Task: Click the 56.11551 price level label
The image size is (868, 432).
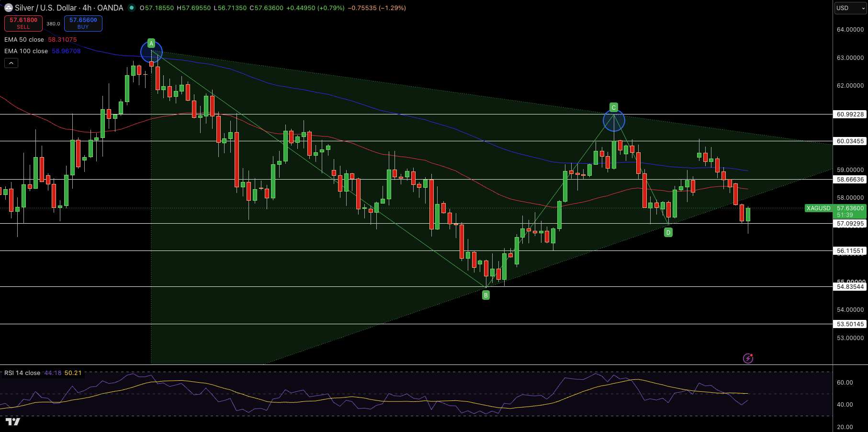Action: tap(850, 251)
